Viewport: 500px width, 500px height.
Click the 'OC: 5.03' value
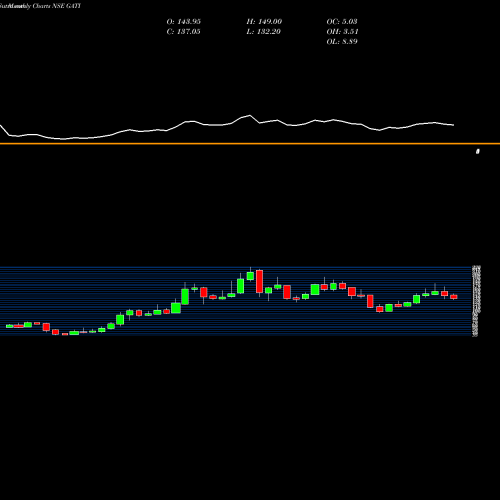(342, 22)
